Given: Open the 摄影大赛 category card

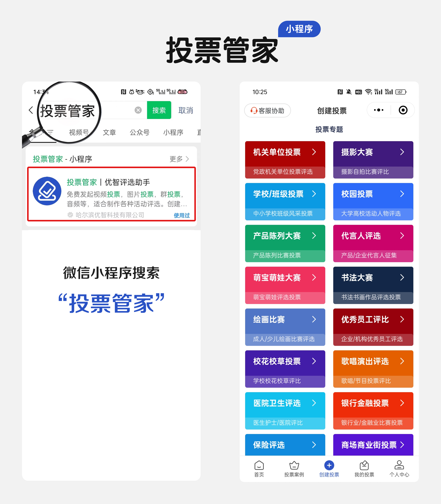Looking at the screenshot, I should coord(373,159).
